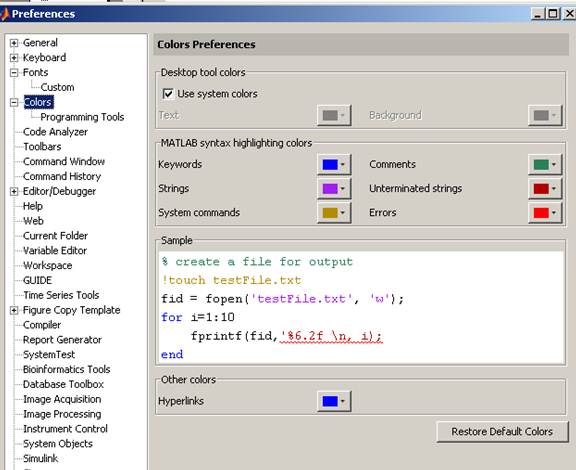Minimize the Preferences window
This screenshot has width=576, height=470.
(537, 14)
